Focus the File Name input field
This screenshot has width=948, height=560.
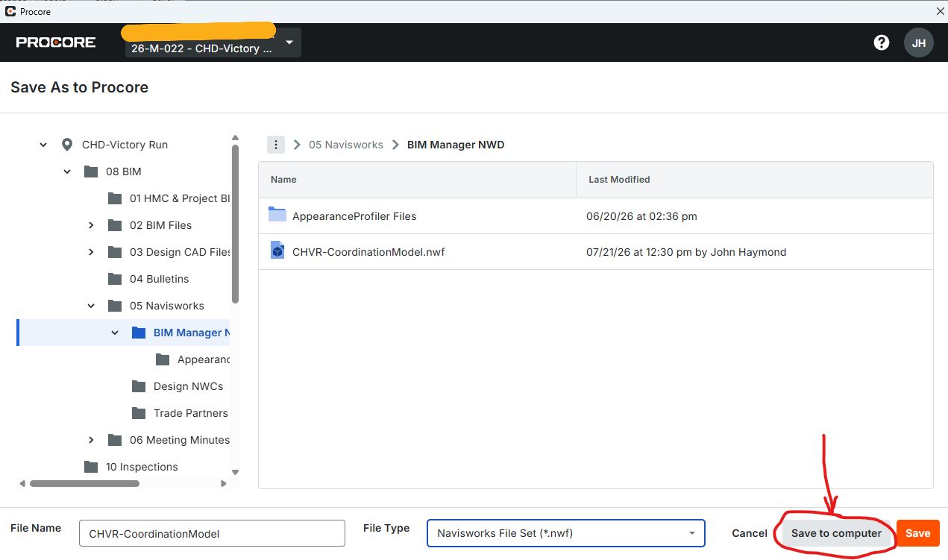(212, 533)
